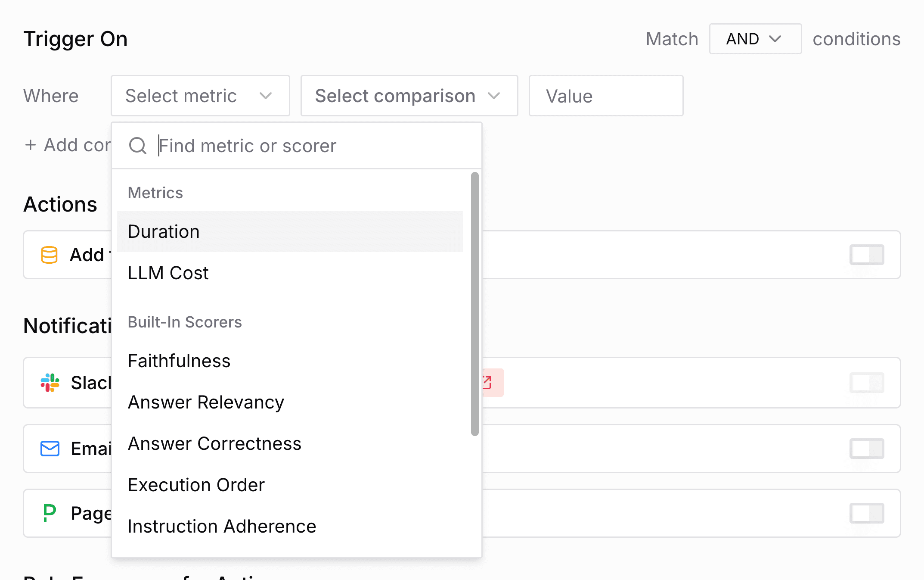
Task: Enable the Email notification toggle
Action: (866, 449)
